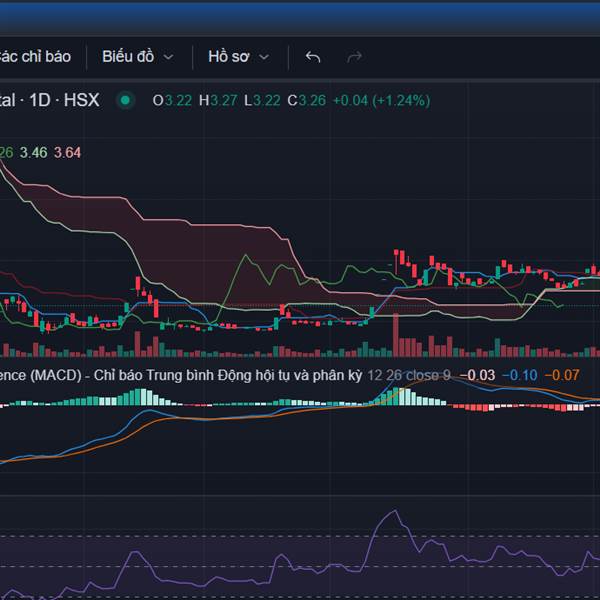Open the Các chỉ báo indicators menu
600x600 pixels.
point(35,57)
